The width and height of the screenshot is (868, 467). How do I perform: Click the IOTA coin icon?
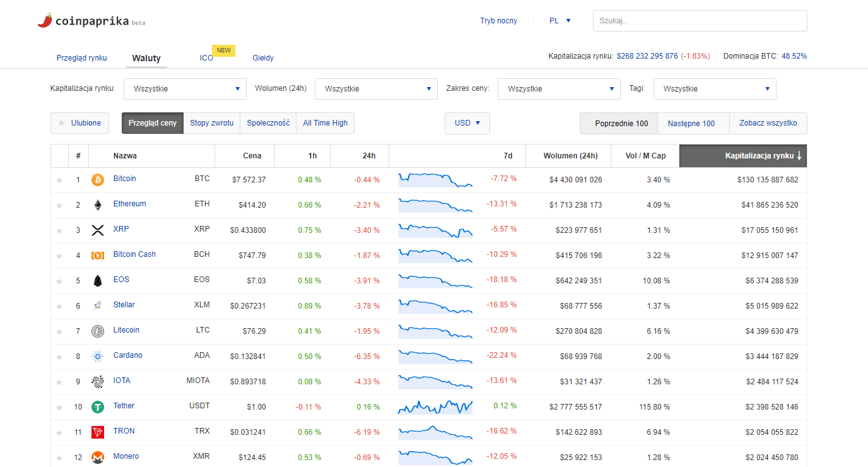coord(98,382)
